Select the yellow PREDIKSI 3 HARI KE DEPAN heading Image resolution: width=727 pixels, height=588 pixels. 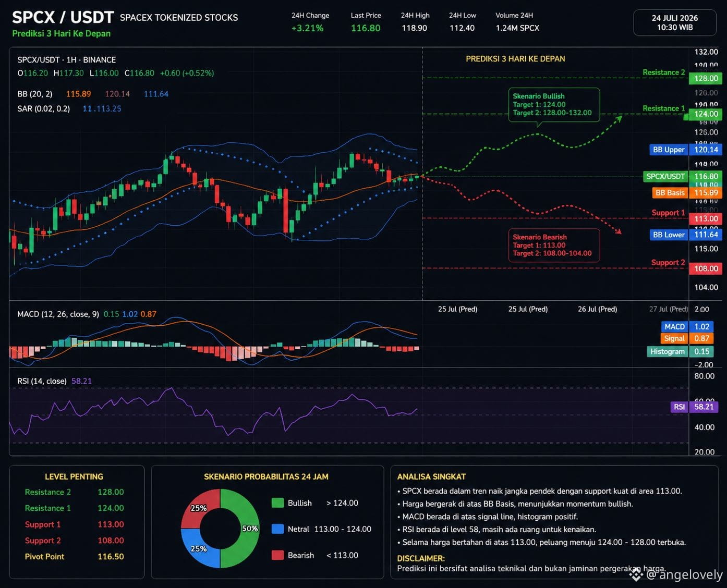pos(515,59)
